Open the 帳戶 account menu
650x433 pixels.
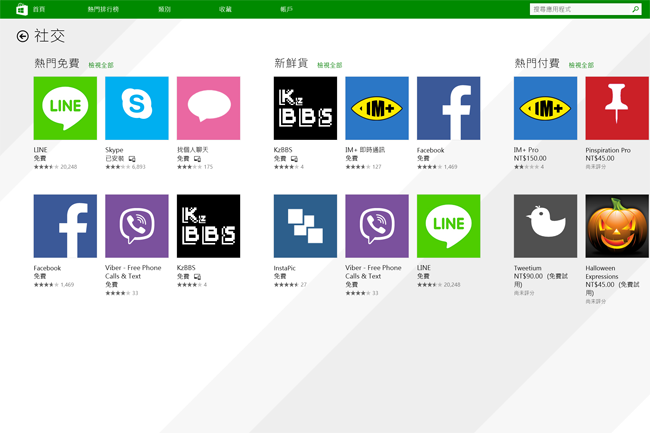(x=287, y=9)
